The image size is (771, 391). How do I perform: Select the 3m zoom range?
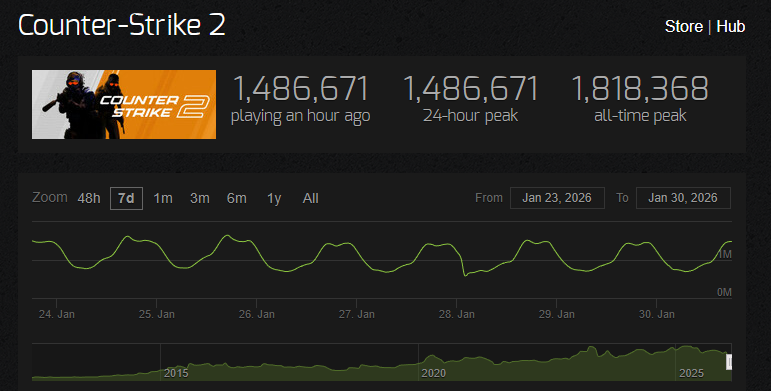pyautogui.click(x=200, y=198)
